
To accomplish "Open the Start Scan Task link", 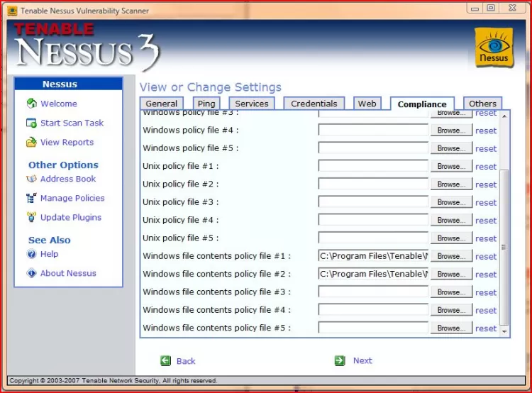I will (x=72, y=123).
